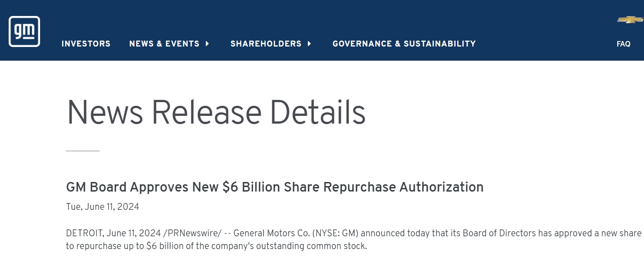This screenshot has width=644, height=260.
Task: Click the News Release Details page heading
Action: click(216, 112)
